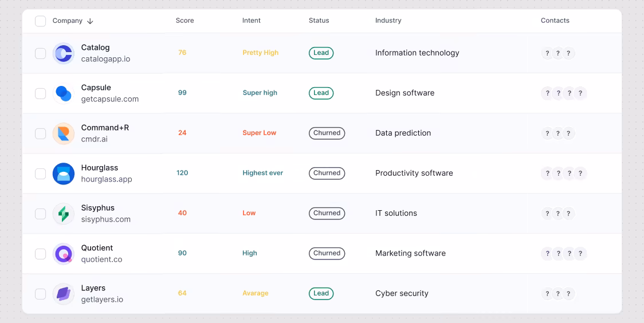Image resolution: width=644 pixels, height=323 pixels.
Task: Check the Quotient row checkbox
Action: 40,254
